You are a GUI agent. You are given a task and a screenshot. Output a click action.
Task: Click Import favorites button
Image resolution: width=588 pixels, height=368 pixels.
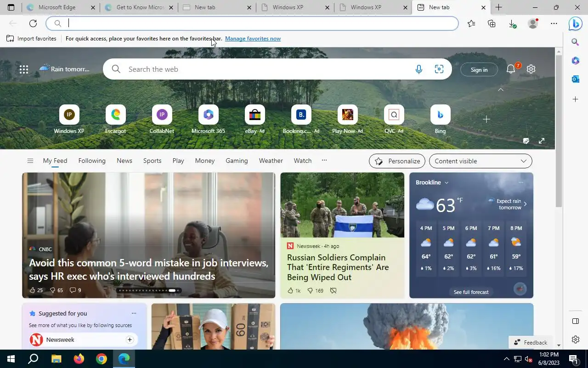pos(31,39)
